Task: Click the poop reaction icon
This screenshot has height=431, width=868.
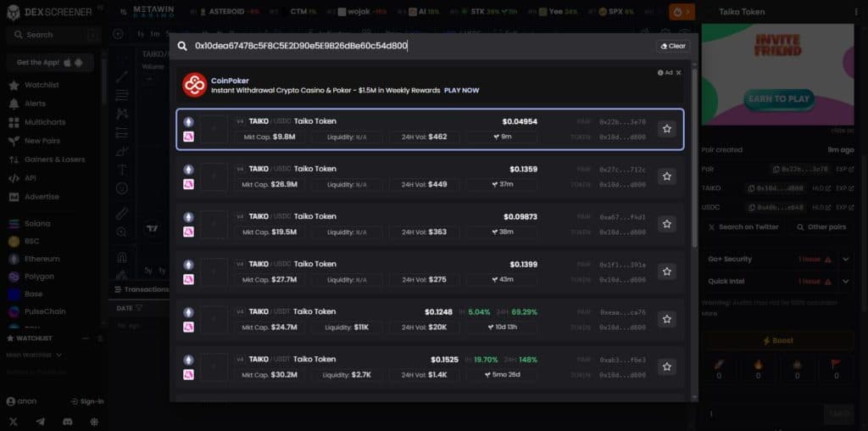Action: [797, 369]
